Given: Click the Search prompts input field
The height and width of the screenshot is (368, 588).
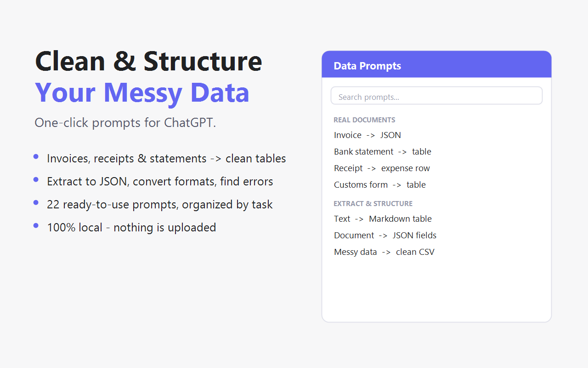Looking at the screenshot, I should (436, 96).
